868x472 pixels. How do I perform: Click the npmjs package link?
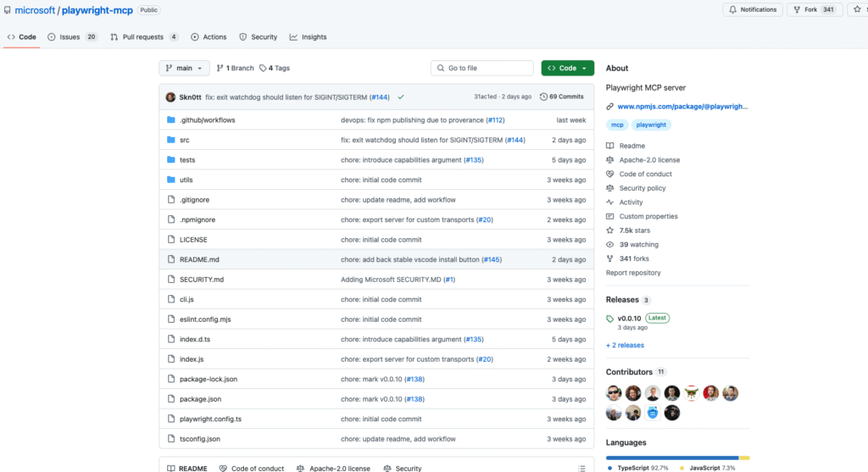click(x=682, y=107)
